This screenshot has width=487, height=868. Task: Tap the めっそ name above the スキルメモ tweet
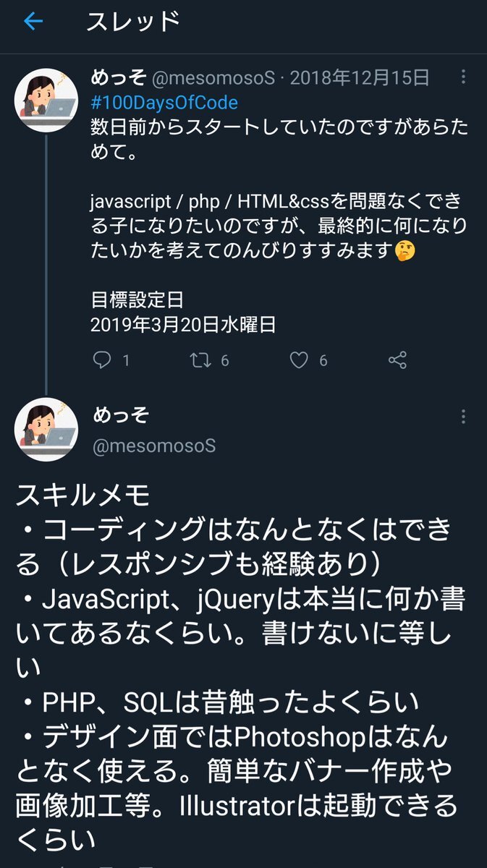tap(120, 416)
